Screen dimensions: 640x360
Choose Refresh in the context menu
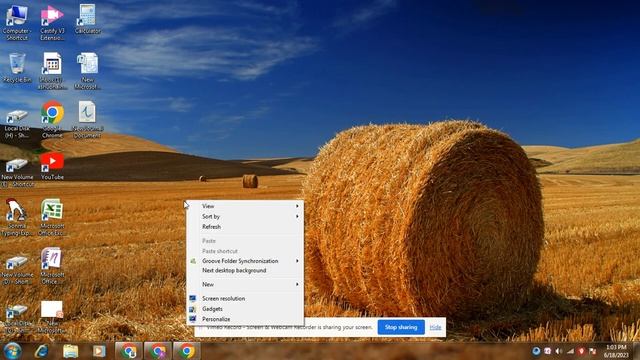[x=245, y=227]
